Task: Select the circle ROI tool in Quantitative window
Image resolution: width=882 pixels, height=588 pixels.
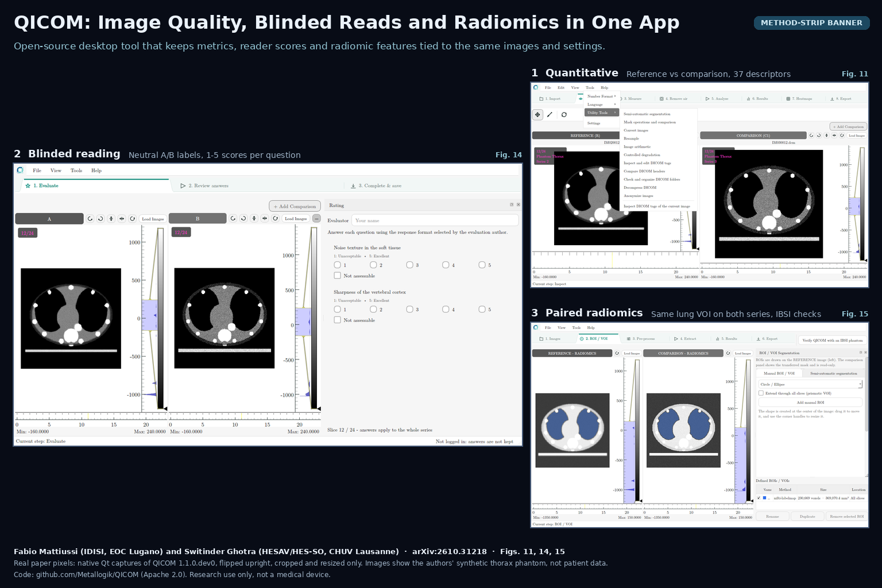Action: (x=564, y=115)
